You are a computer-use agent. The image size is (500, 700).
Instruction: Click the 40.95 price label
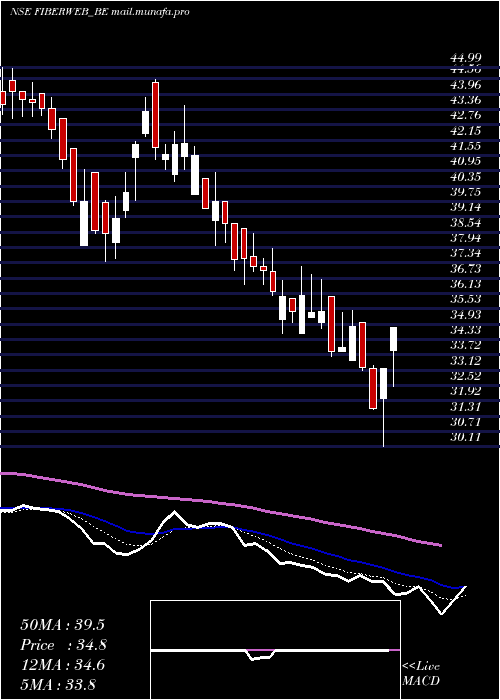[x=466, y=161]
